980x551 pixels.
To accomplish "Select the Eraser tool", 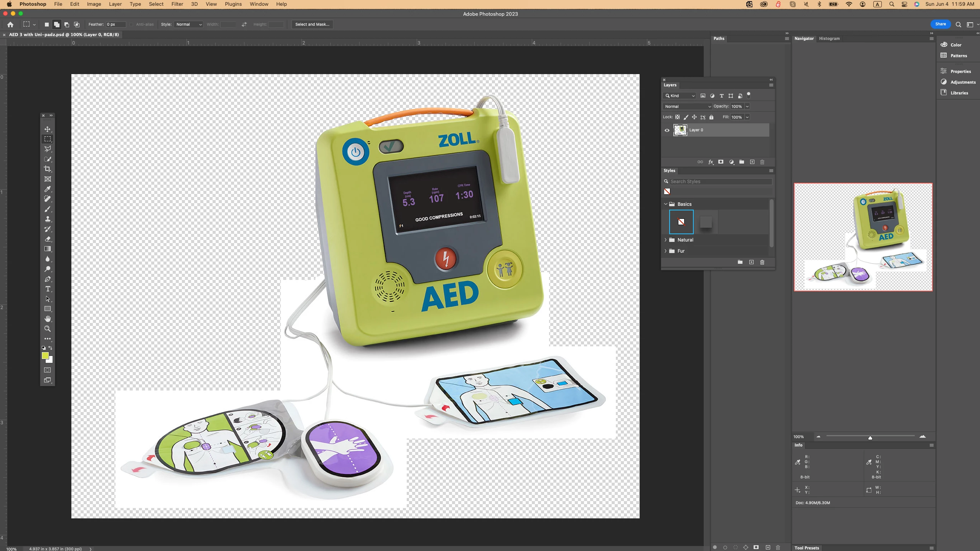I will tap(48, 239).
